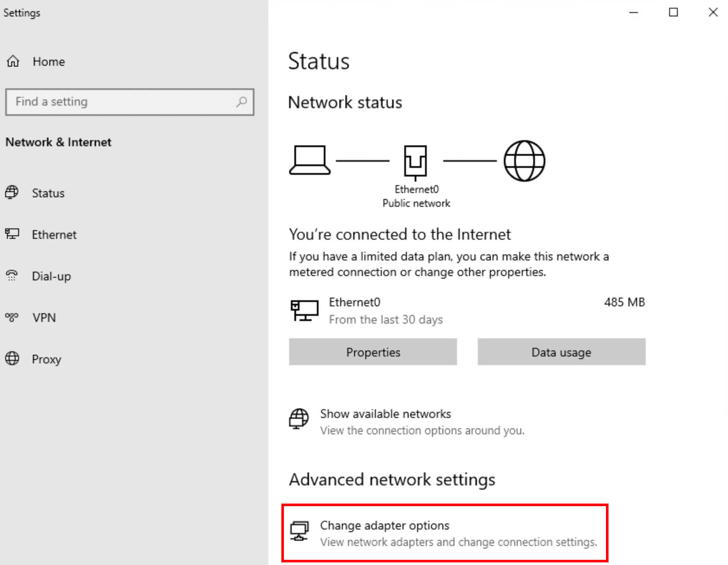The width and height of the screenshot is (728, 565).
Task: Click the Data usage button
Action: click(x=561, y=352)
